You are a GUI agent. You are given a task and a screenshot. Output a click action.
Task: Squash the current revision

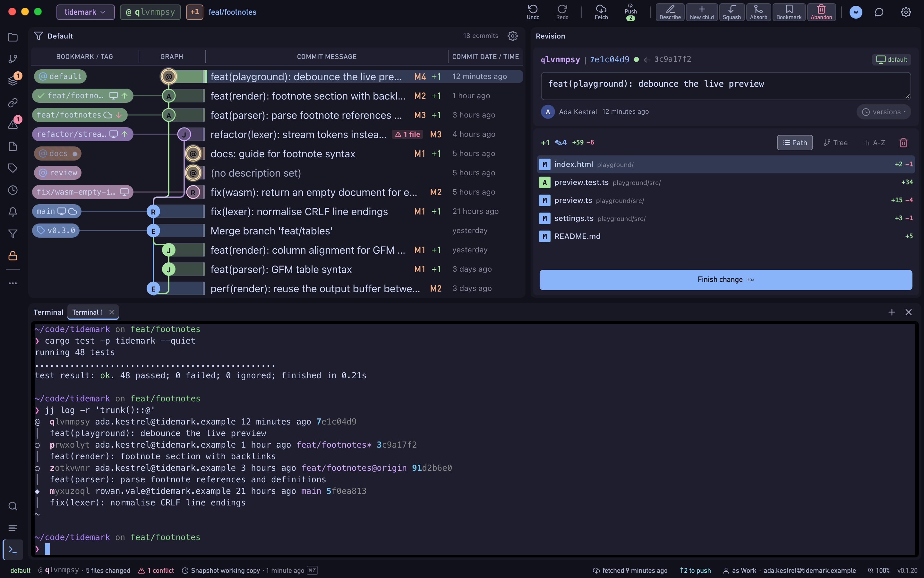(732, 12)
